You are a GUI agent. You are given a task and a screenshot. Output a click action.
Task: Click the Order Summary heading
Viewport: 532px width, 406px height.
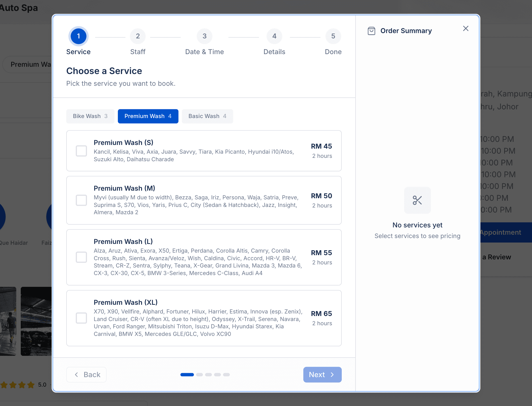(406, 31)
